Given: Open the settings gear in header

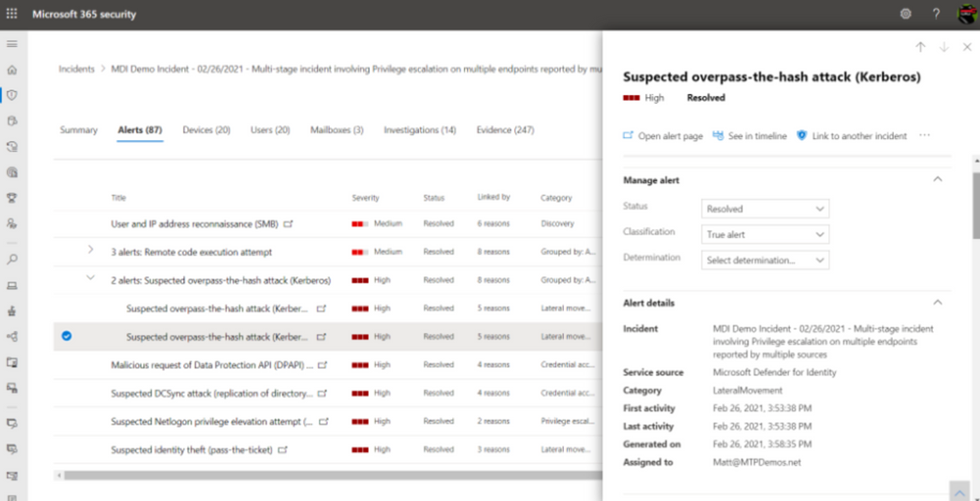Looking at the screenshot, I should tap(905, 14).
